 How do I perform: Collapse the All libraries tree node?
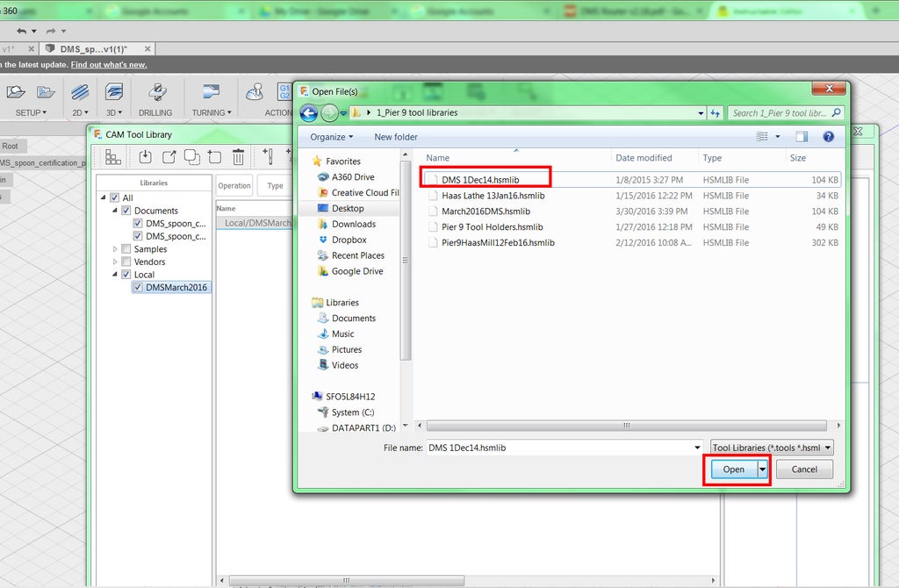coord(104,197)
